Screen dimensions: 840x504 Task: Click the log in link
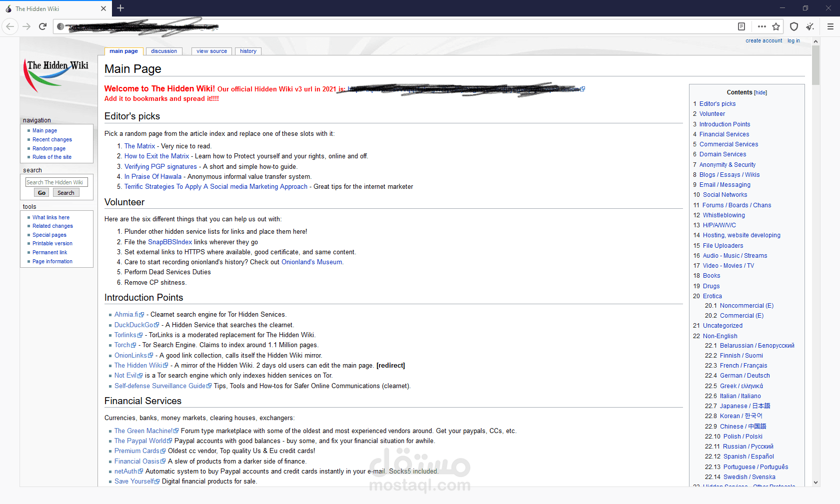pos(793,41)
